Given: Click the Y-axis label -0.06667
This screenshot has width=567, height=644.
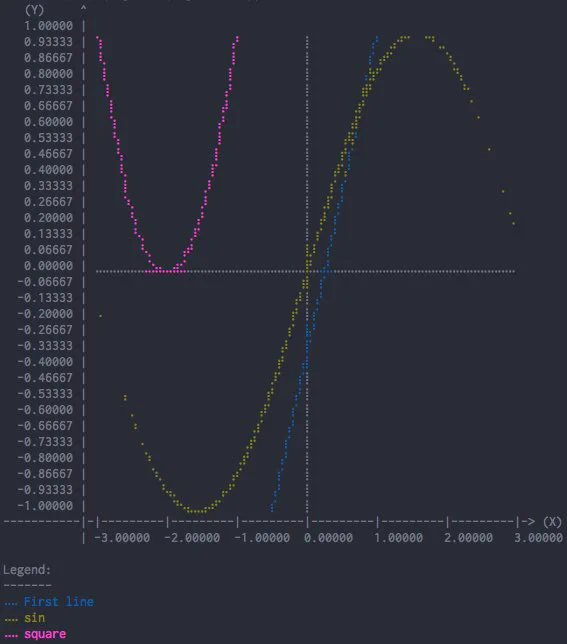Looking at the screenshot, I should click(45, 282).
